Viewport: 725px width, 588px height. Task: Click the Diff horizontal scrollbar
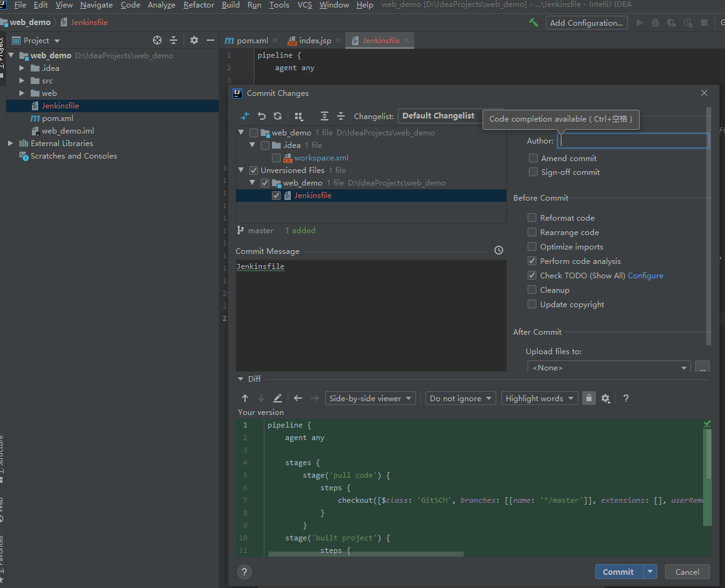click(365, 554)
